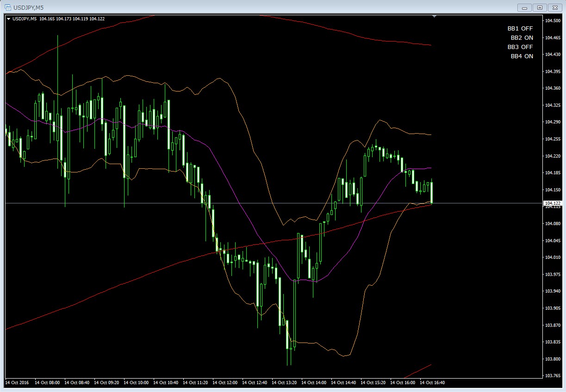Click the 14 Oct 16:40 time label
The height and width of the screenshot is (392, 566).
(432, 383)
